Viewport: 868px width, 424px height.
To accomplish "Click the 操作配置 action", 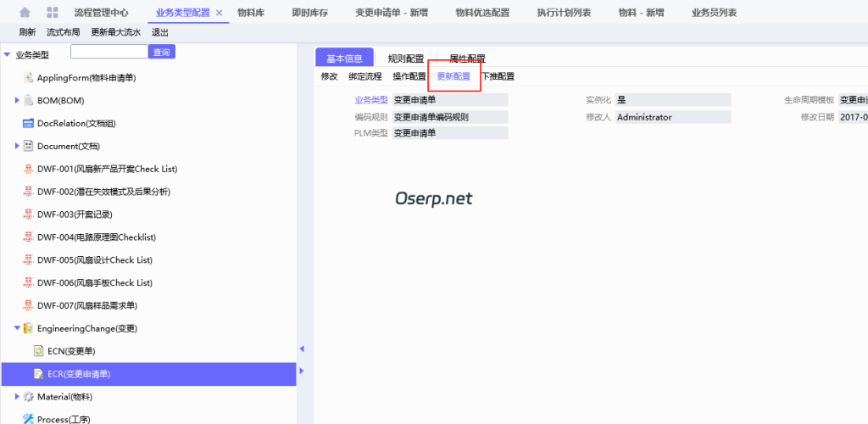I will tap(409, 76).
